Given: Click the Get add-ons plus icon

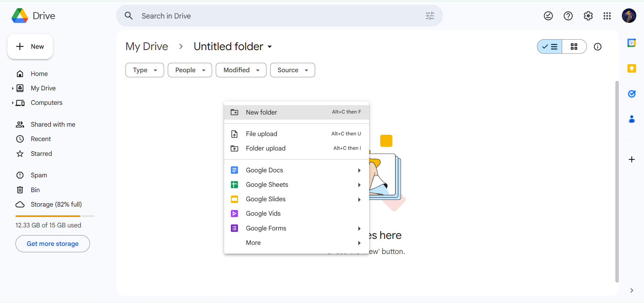Looking at the screenshot, I should (x=632, y=159).
